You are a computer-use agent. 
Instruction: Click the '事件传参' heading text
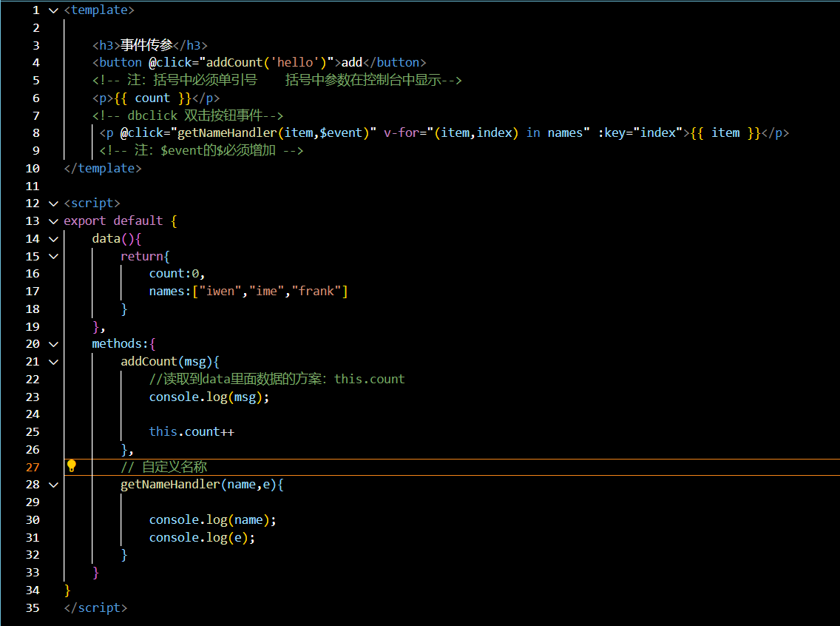[x=146, y=45]
